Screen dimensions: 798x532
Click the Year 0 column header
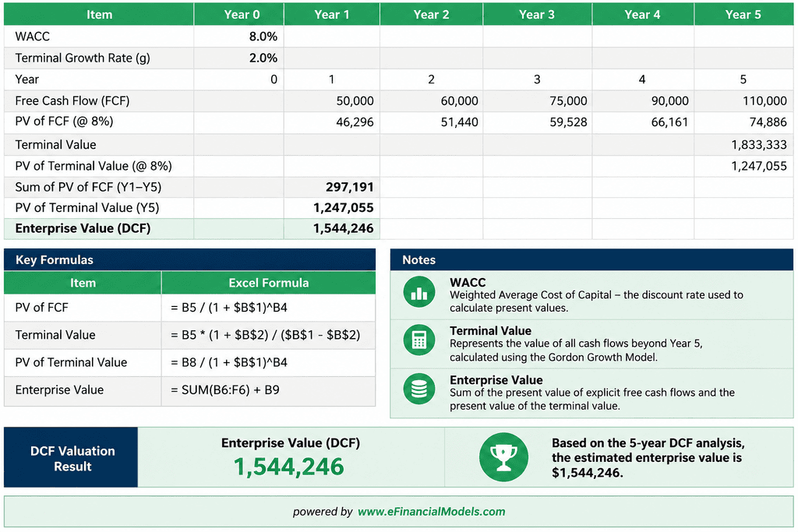pyautogui.click(x=238, y=14)
